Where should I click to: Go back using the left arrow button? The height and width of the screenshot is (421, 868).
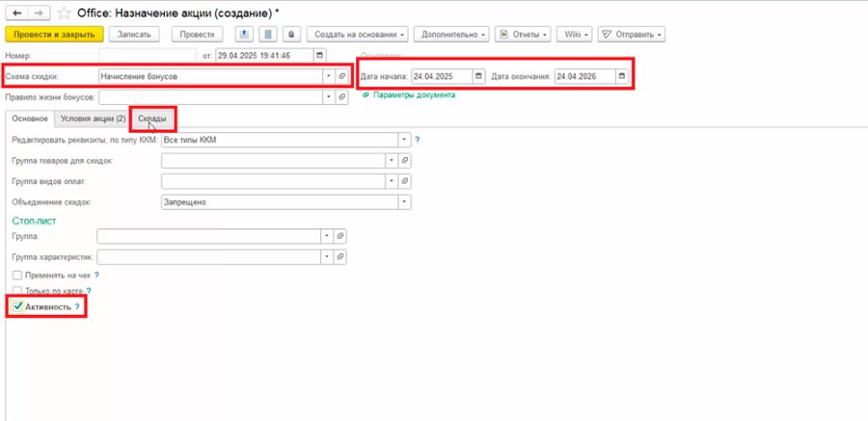click(x=16, y=13)
